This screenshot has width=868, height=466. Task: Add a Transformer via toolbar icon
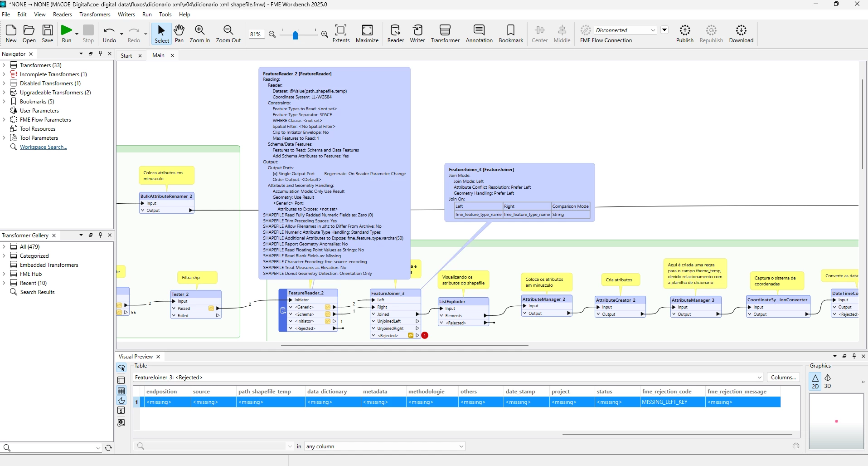click(445, 34)
